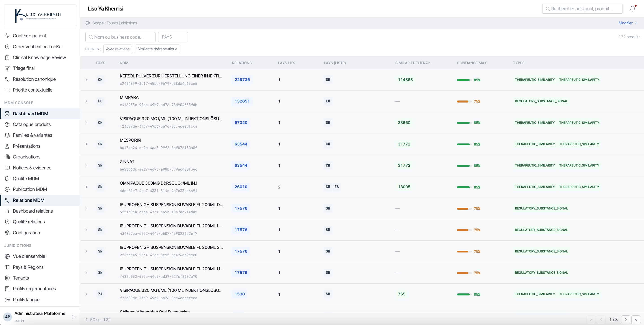Expand the MESPORIN row

pos(86,144)
